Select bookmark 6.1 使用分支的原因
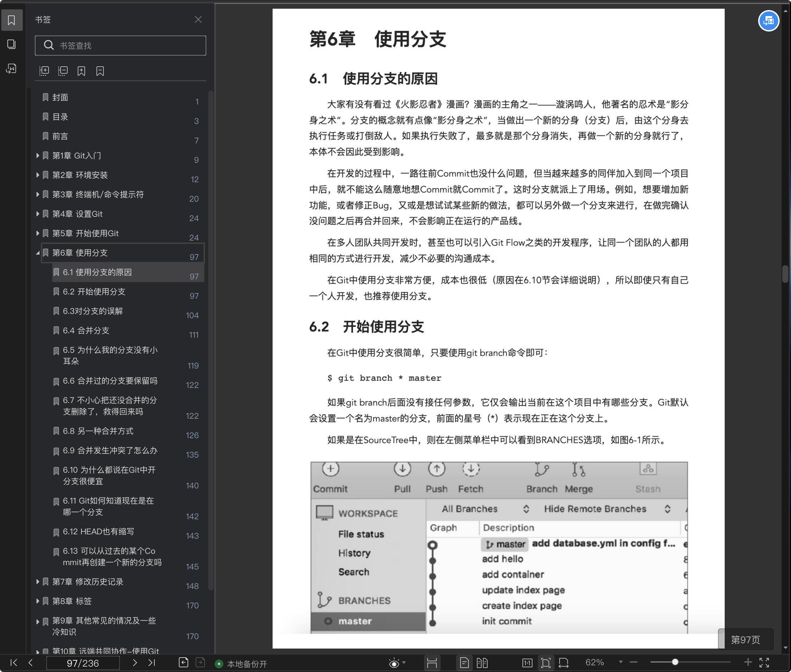The height and width of the screenshot is (672, 791). pos(128,272)
